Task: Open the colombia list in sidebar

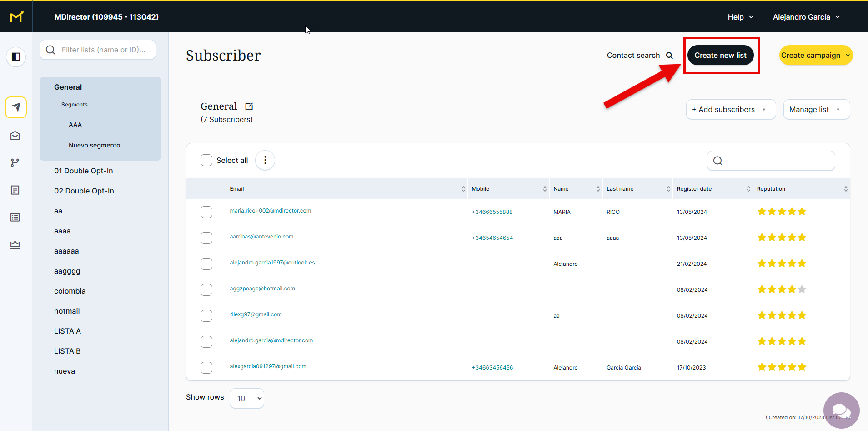Action: coord(70,291)
